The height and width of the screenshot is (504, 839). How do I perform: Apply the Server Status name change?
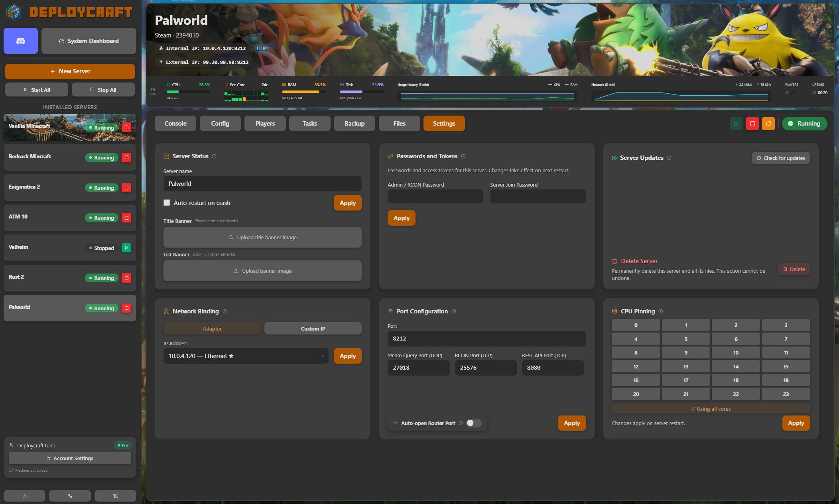click(x=348, y=203)
